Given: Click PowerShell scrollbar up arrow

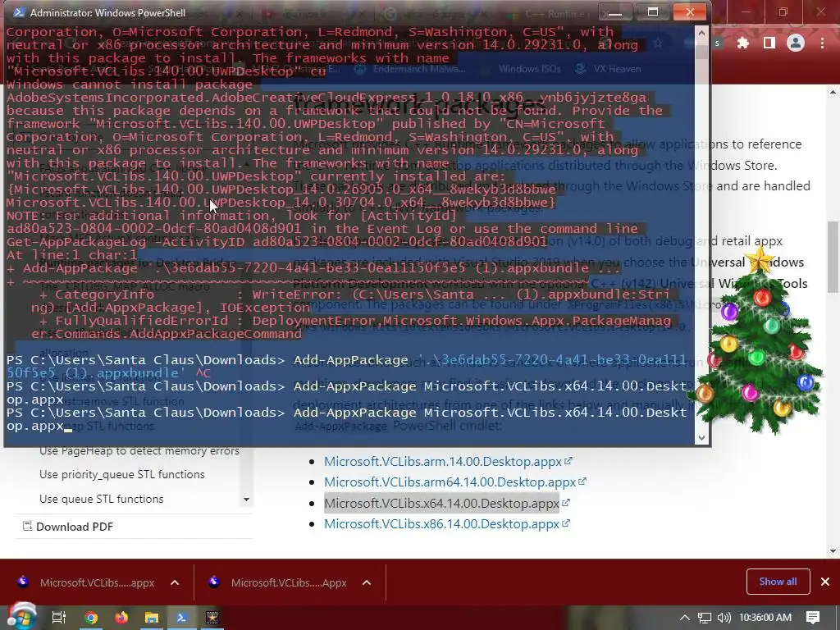Looking at the screenshot, I should (x=701, y=33).
